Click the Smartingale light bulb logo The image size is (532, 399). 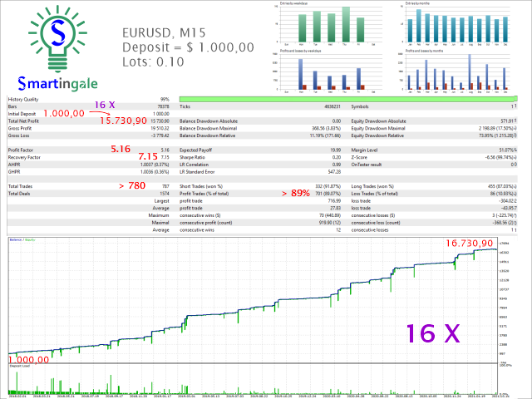click(x=57, y=39)
